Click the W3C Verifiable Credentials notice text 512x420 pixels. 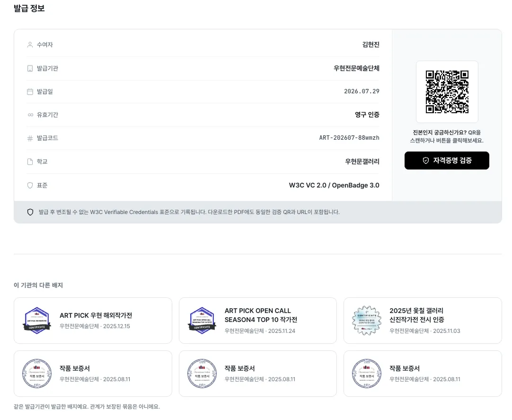[189, 212]
